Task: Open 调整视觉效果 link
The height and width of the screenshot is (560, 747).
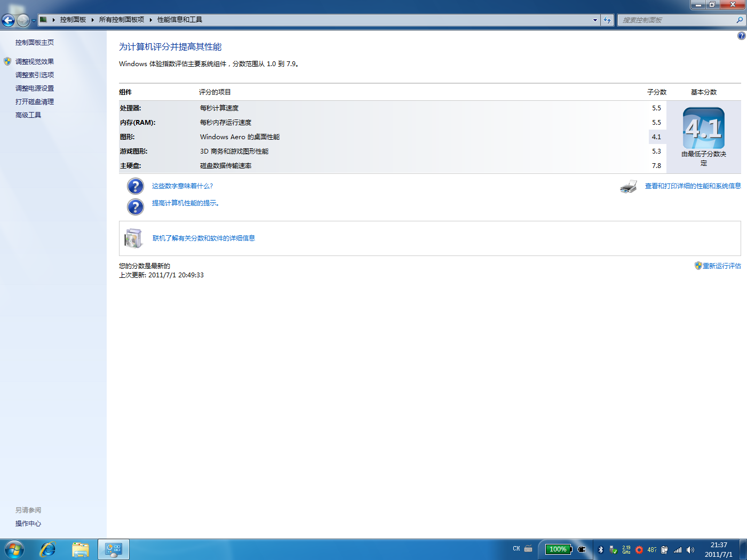Action: [35, 62]
